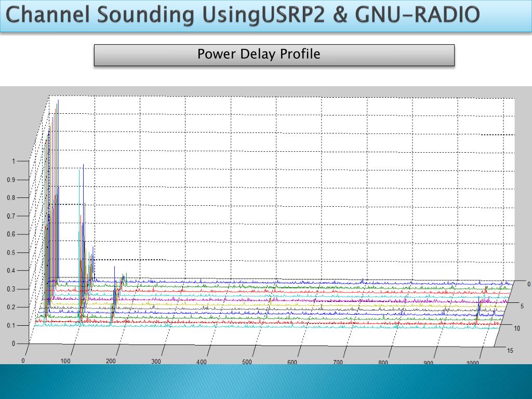Click the x-axis tick label '200'

pos(111,361)
